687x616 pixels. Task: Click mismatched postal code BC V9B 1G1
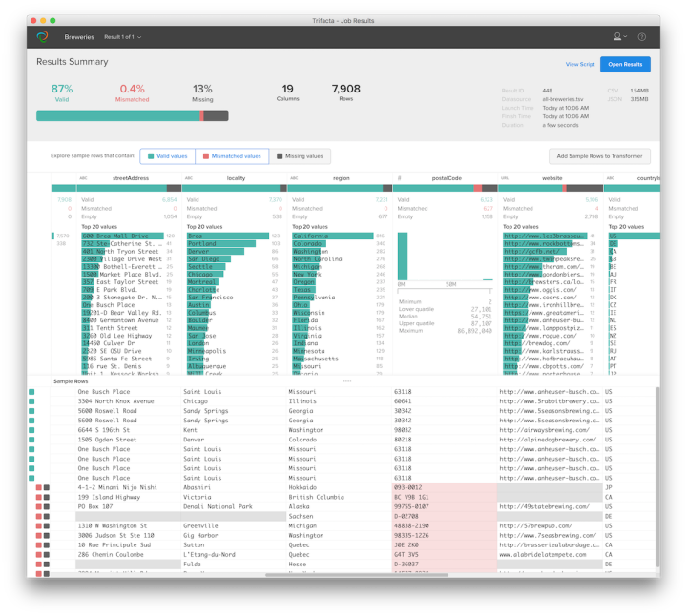[445, 498]
